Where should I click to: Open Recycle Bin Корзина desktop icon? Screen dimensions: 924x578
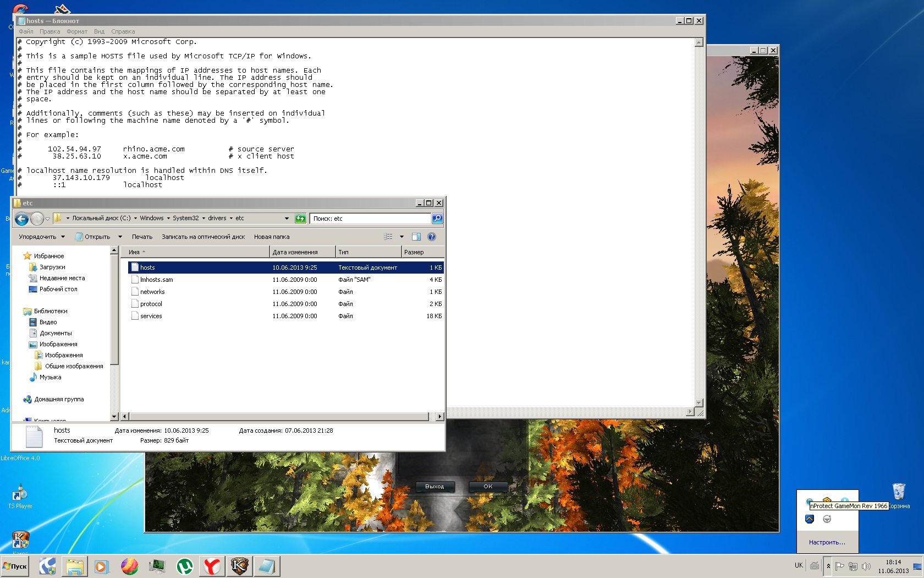coord(899,495)
